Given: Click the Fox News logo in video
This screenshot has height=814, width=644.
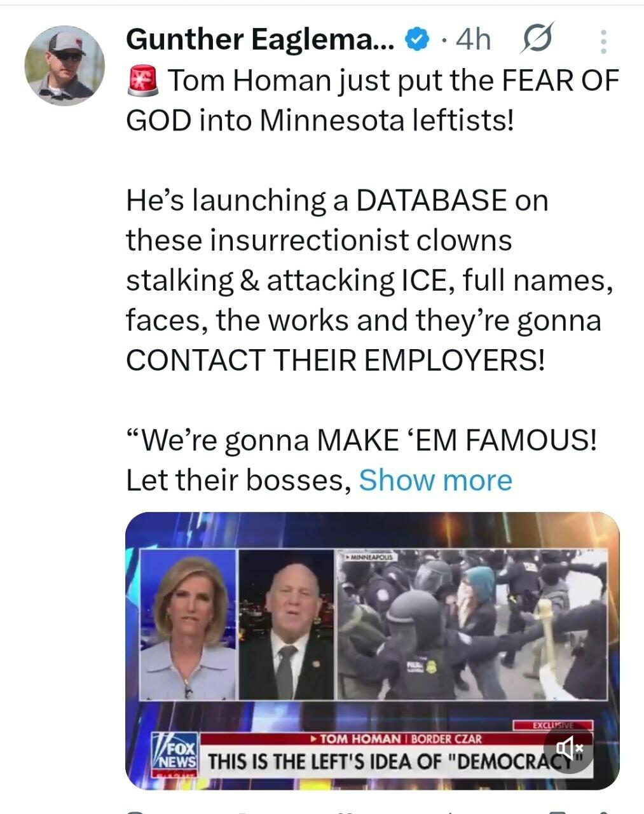Looking at the screenshot, I should pyautogui.click(x=174, y=754).
